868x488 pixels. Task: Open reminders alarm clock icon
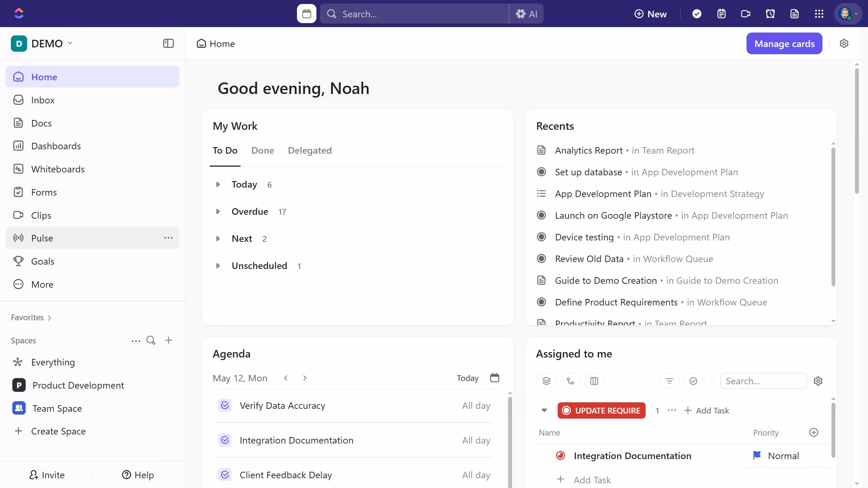click(x=770, y=14)
